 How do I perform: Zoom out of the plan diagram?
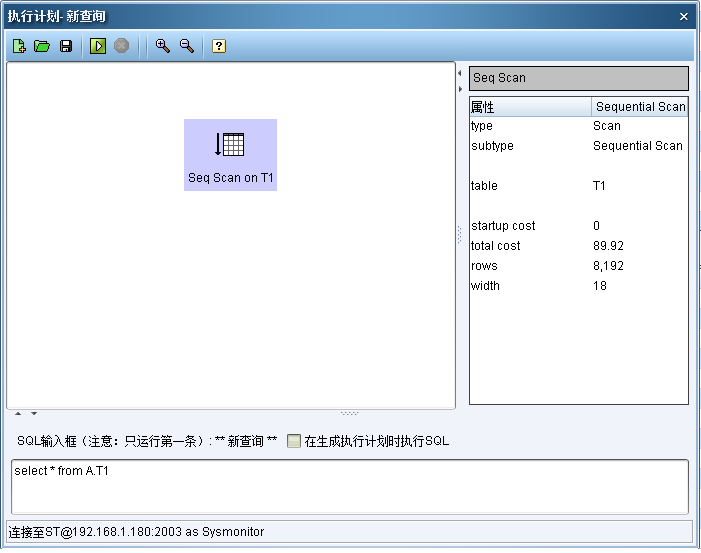(186, 46)
